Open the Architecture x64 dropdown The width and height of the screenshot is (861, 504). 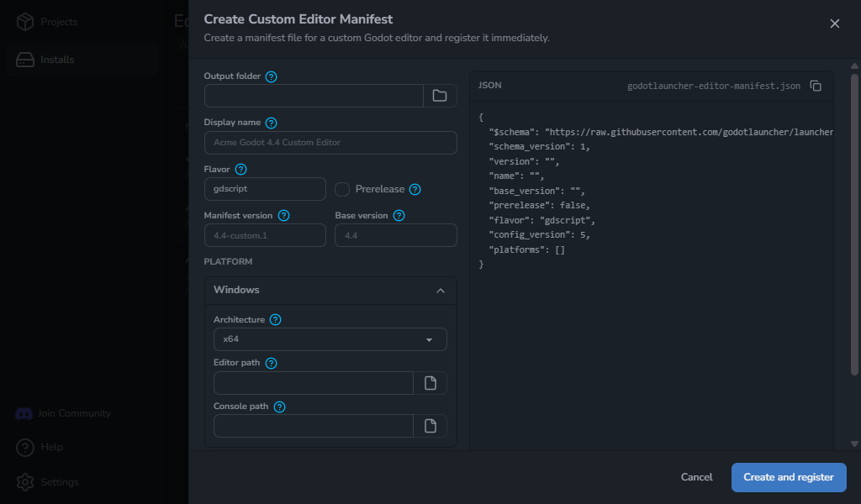pyautogui.click(x=330, y=339)
